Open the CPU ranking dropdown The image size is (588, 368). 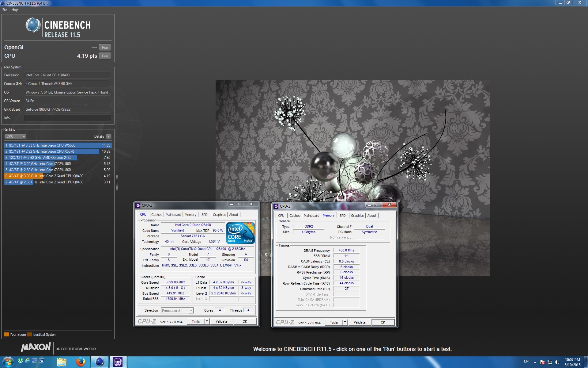click(x=15, y=136)
